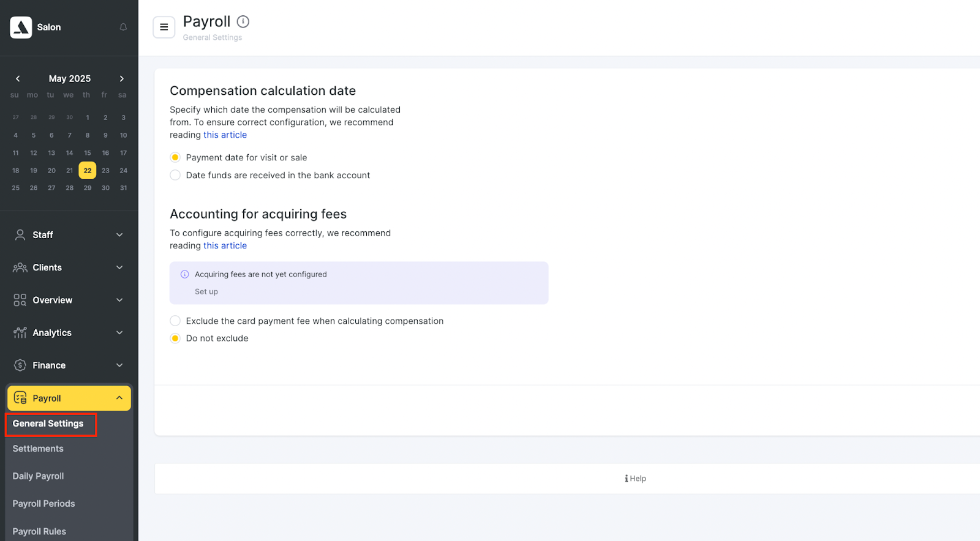Expand the Staff menu chevron
Image resolution: width=980 pixels, height=541 pixels.
[119, 235]
